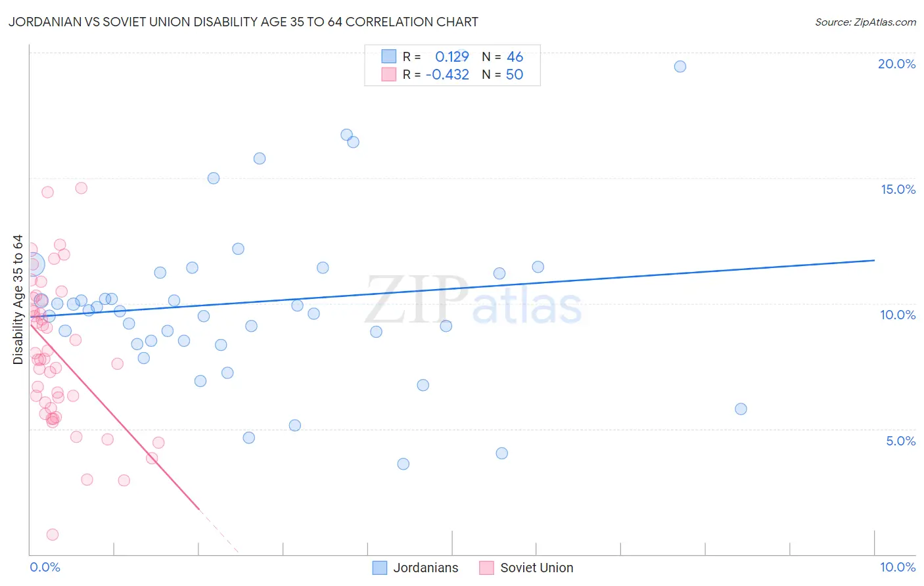The width and height of the screenshot is (924, 586).
Task: Click the pink swatch beside R = -0.432
Action: pos(389,74)
